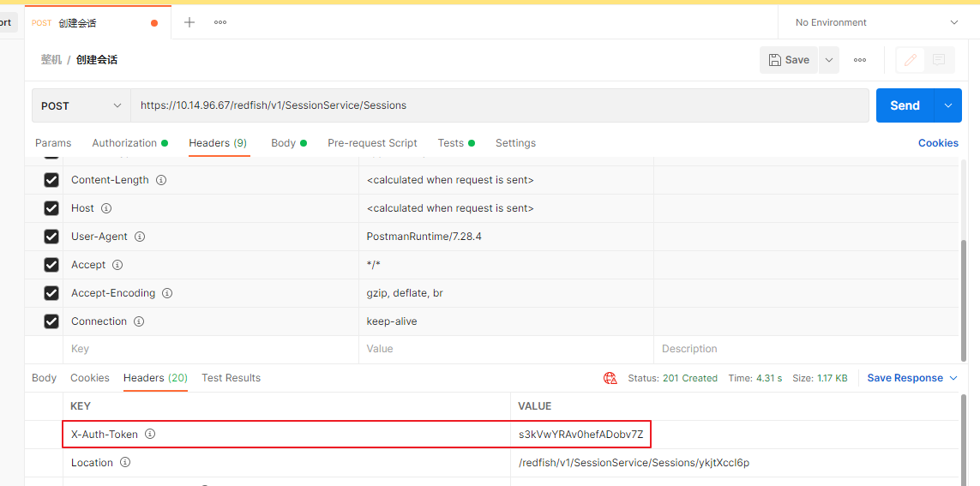Screen dimensions: 980x486
Task: Click the blue Send button
Action: [x=905, y=105]
